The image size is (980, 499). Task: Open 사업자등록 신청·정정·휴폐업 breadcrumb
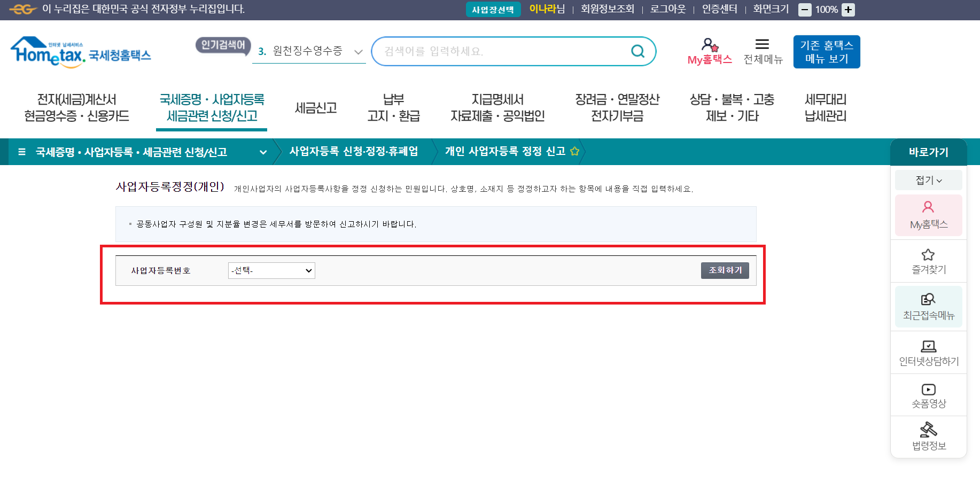(354, 151)
